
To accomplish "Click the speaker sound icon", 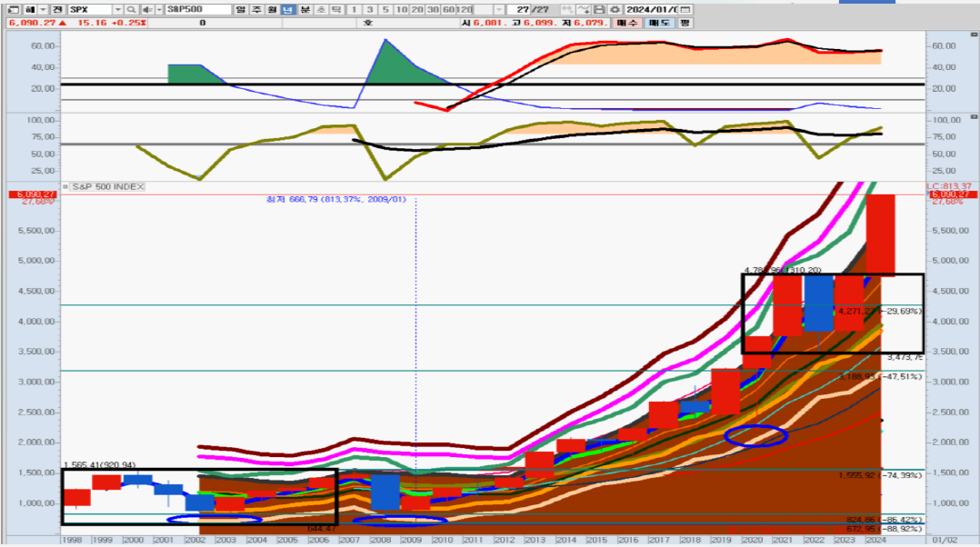I will click(147, 10).
